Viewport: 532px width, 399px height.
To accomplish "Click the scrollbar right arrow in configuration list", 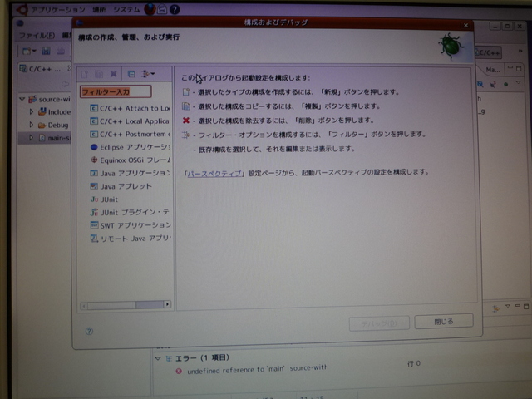I will click(x=167, y=304).
